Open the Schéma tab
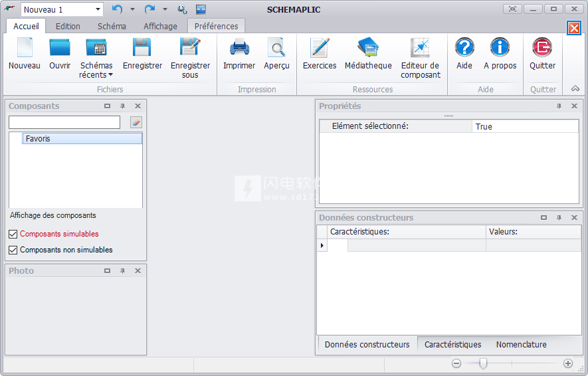The width and height of the screenshot is (588, 376). [x=112, y=27]
